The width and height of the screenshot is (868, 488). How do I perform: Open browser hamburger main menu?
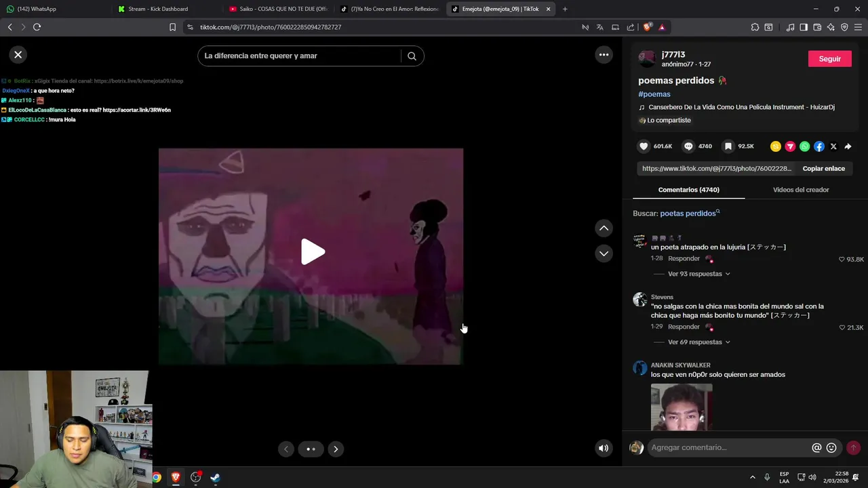pos(858,27)
